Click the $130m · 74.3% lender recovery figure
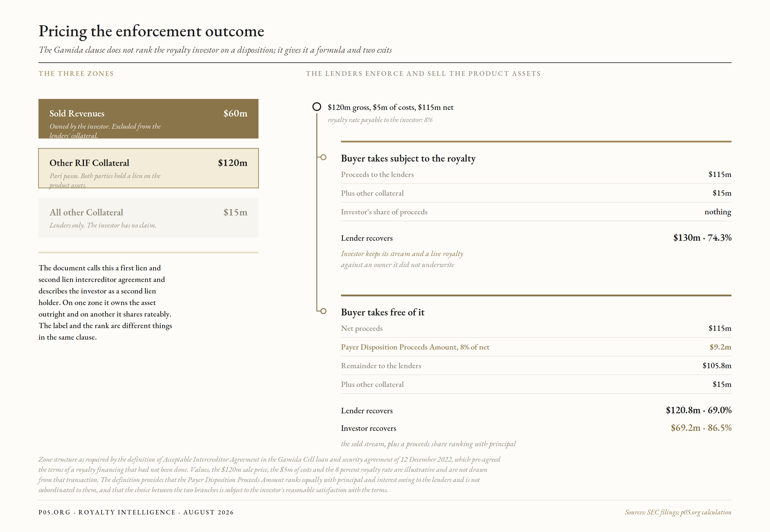The image size is (770, 532). (702, 238)
